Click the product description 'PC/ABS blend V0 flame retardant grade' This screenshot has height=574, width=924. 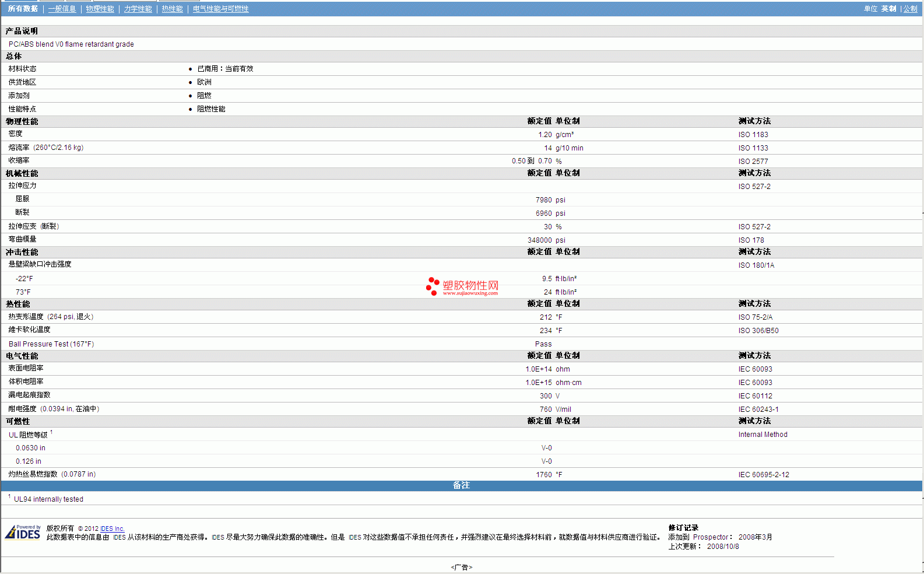point(71,44)
